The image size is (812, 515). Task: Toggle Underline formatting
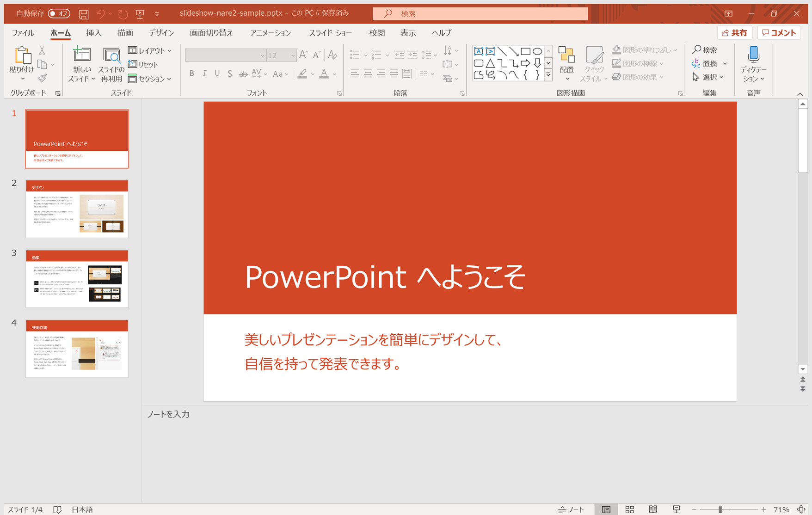(x=217, y=74)
